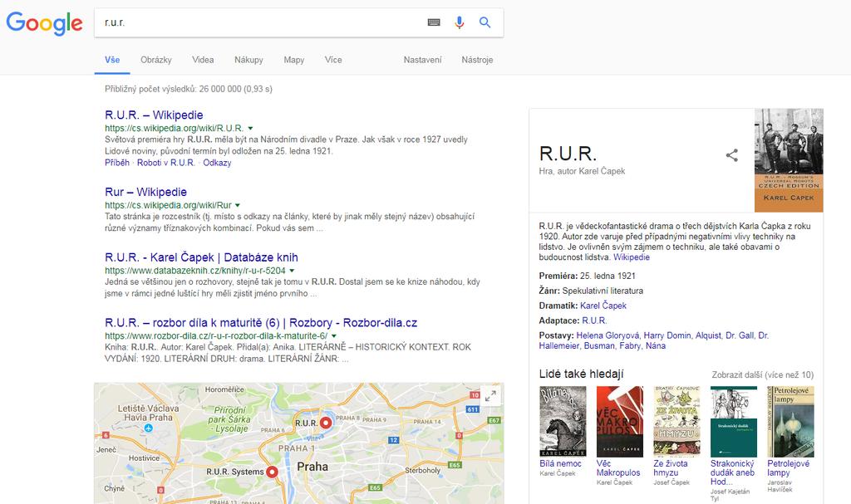Click the Věc Makropulos book cover

click(x=620, y=422)
